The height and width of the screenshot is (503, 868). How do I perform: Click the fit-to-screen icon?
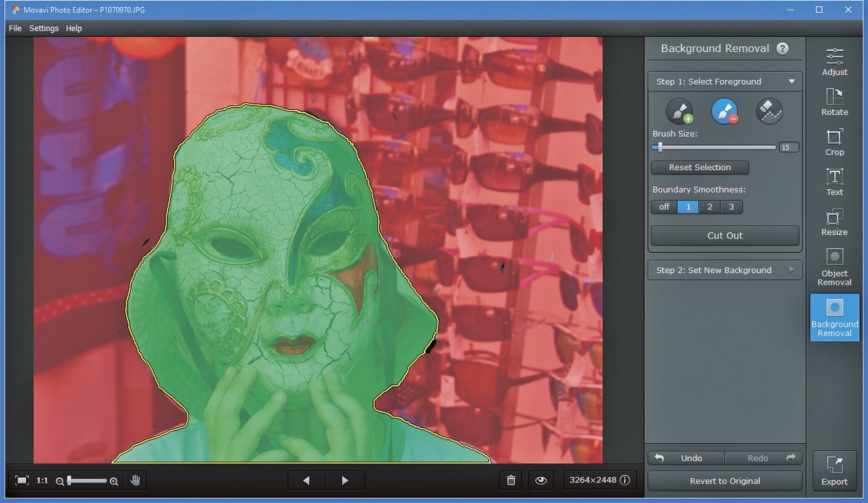22,481
